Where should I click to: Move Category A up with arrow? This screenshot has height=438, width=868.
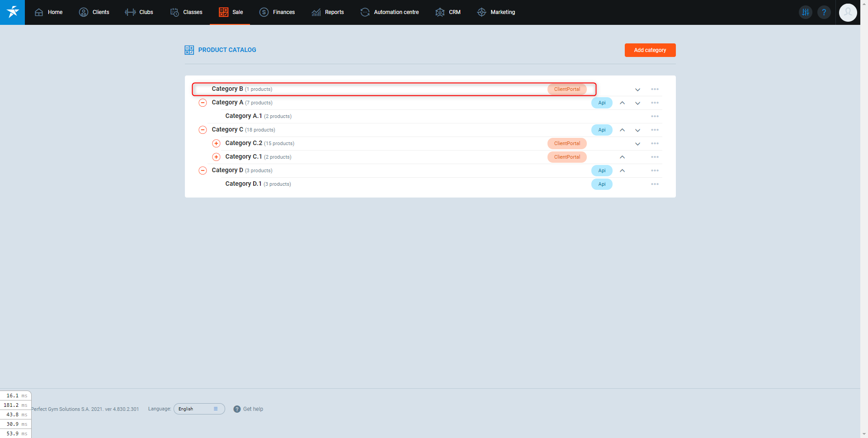(622, 103)
